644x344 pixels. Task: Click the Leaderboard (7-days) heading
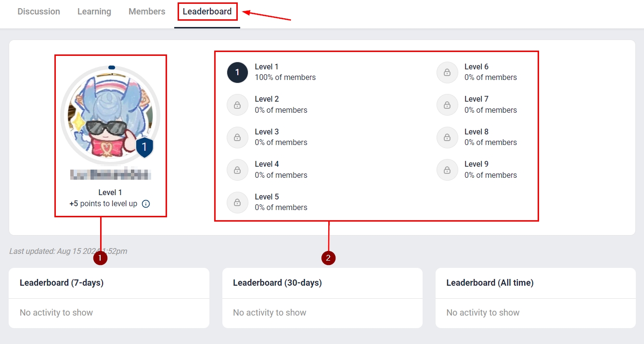pos(62,283)
